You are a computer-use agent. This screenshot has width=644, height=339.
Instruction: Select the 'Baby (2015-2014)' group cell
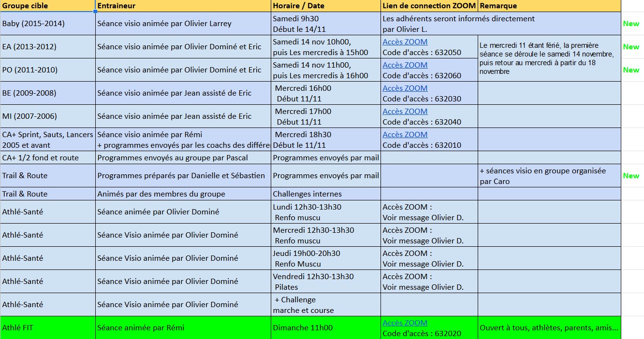click(48, 24)
